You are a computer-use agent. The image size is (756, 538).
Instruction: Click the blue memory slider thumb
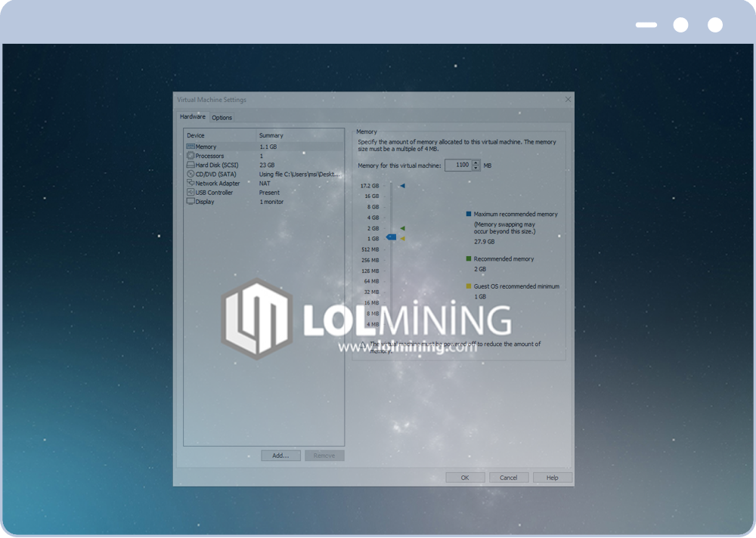(x=391, y=237)
